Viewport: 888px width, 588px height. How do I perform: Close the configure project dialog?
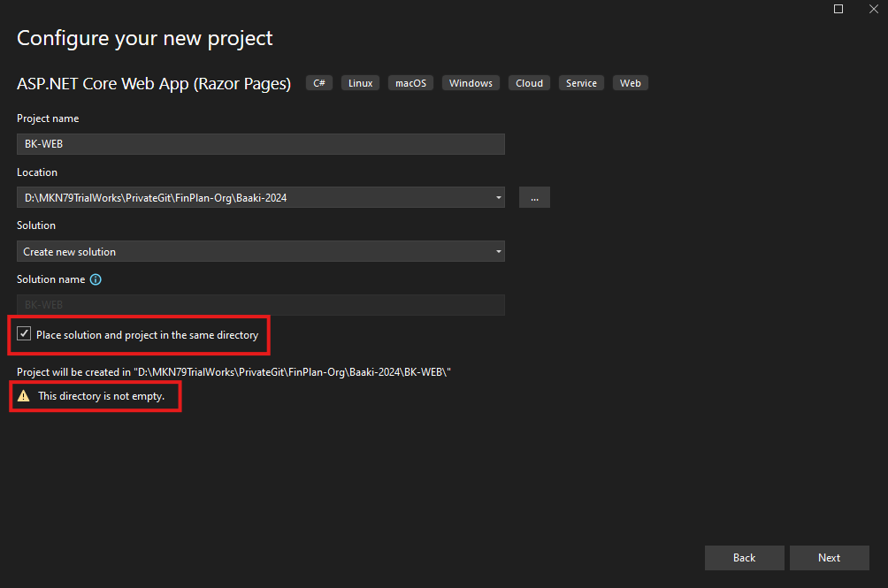[x=874, y=9]
